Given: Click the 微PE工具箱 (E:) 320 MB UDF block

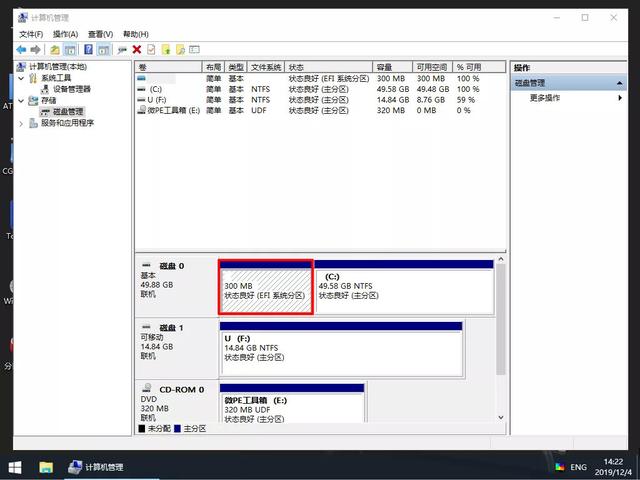Looking at the screenshot, I should tap(292, 403).
